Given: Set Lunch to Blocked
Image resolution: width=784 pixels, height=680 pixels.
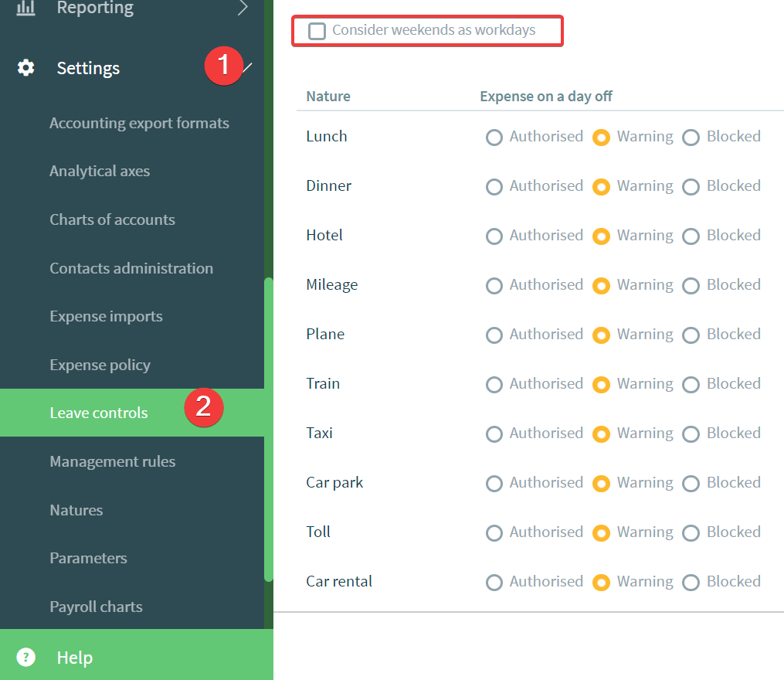Looking at the screenshot, I should click(x=691, y=137).
